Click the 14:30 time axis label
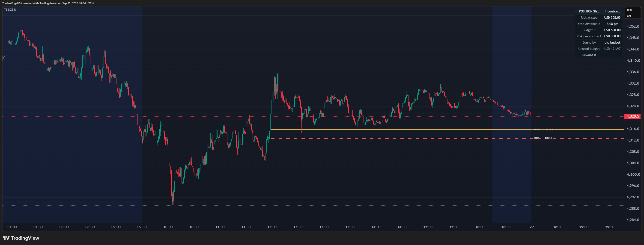Image resolution: width=644 pixels, height=245 pixels. 402,227
